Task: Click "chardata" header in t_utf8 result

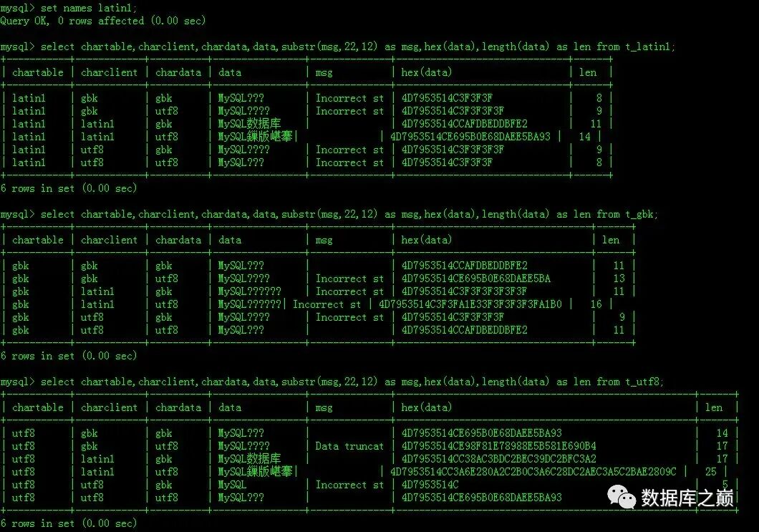Action: click(x=178, y=407)
